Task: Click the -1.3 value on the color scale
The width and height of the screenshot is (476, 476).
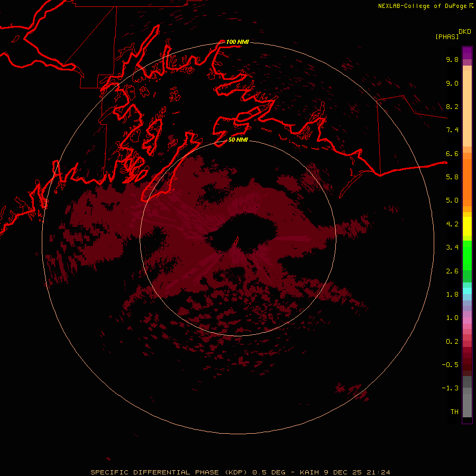Action: tap(450, 388)
